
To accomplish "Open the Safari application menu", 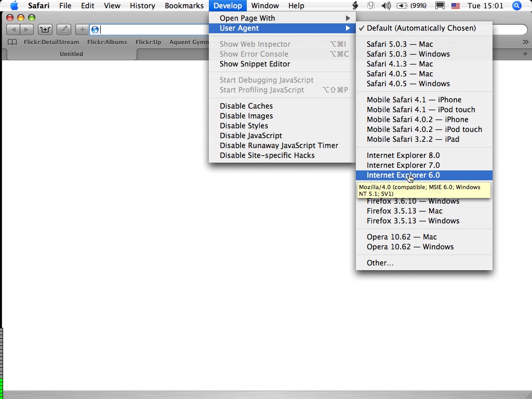I will [38, 5].
